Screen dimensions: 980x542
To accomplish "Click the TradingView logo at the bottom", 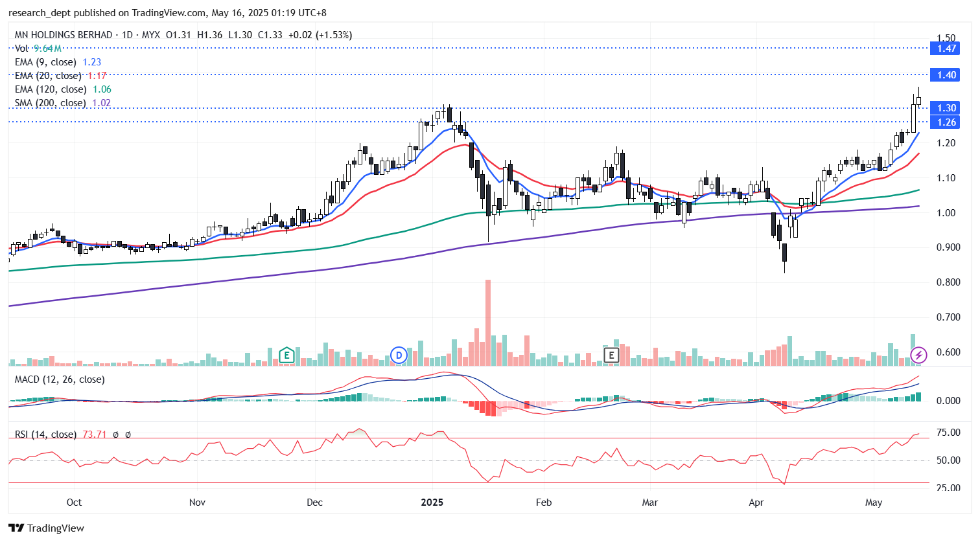I will pos(47,528).
